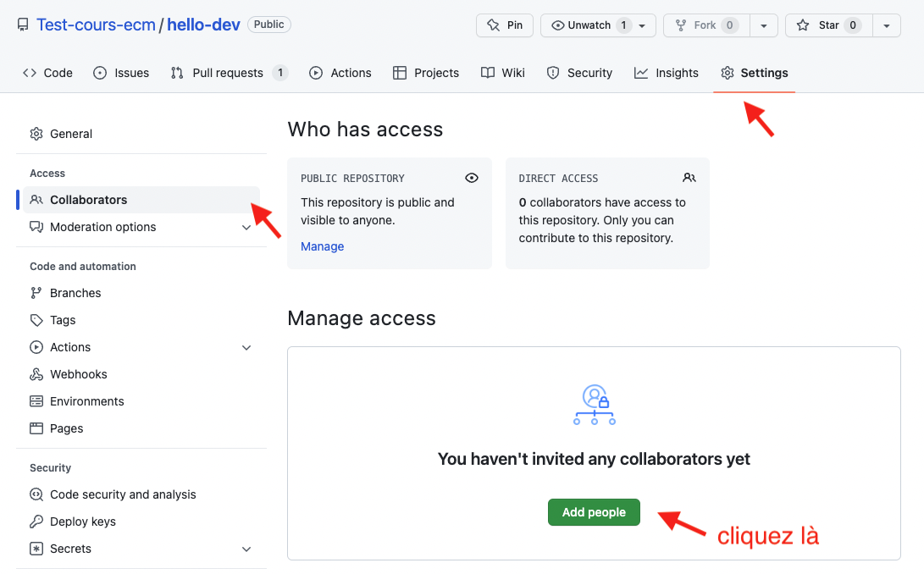
Task: Open the Star list dropdown arrow
Action: [886, 25]
